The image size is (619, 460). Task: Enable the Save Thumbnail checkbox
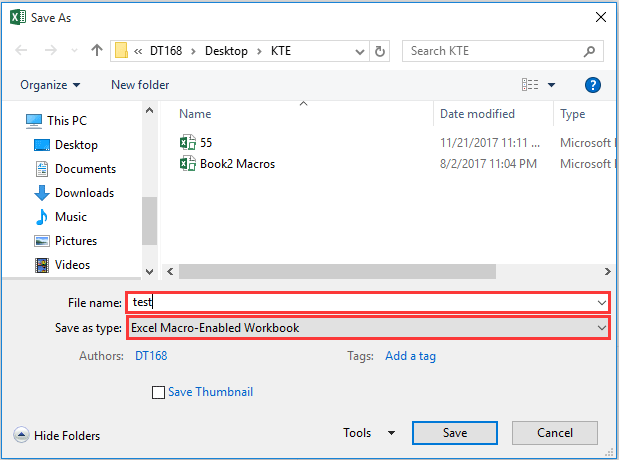158,393
